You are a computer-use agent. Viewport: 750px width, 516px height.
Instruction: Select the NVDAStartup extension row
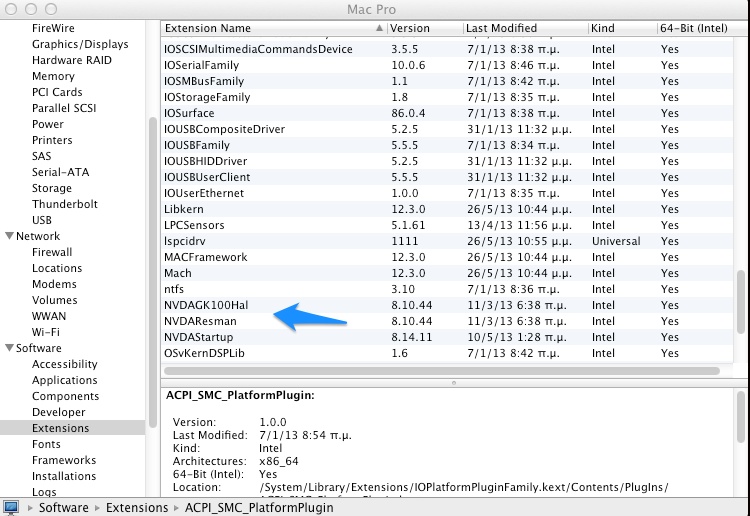pyautogui.click(x=447, y=337)
